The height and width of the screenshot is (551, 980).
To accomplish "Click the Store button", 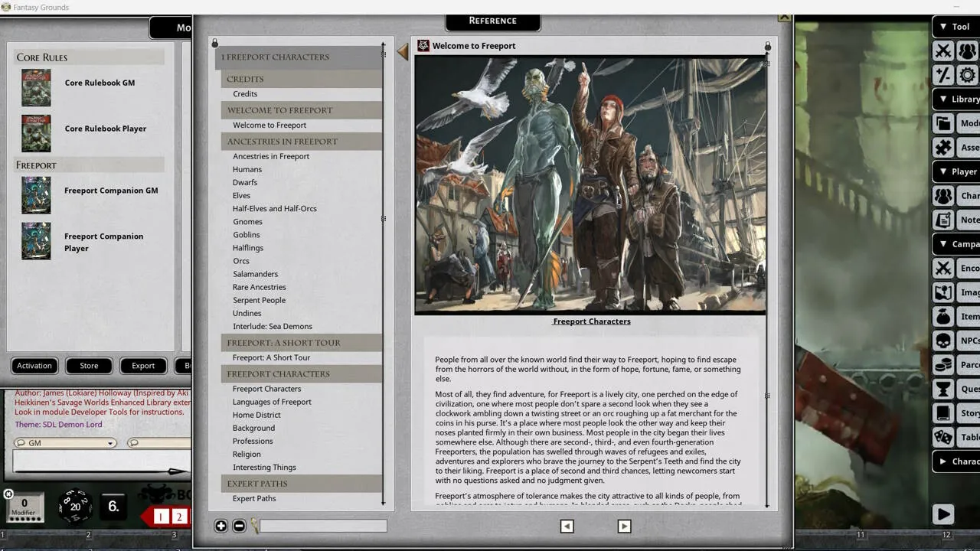I will 89,366.
